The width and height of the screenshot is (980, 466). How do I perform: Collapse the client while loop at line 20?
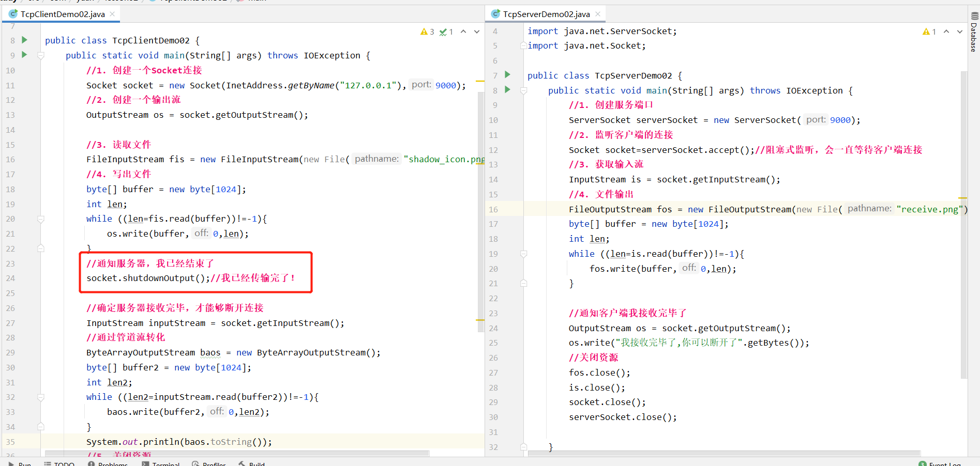click(x=41, y=219)
